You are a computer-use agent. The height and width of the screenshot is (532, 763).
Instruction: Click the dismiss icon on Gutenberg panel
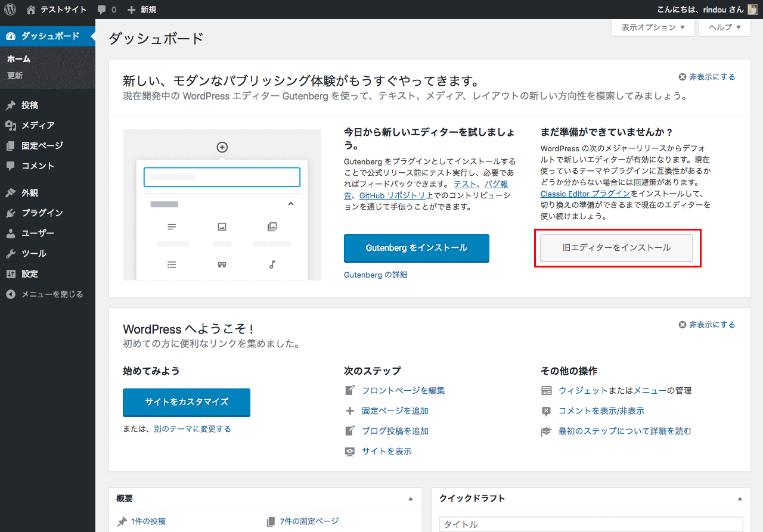(683, 77)
